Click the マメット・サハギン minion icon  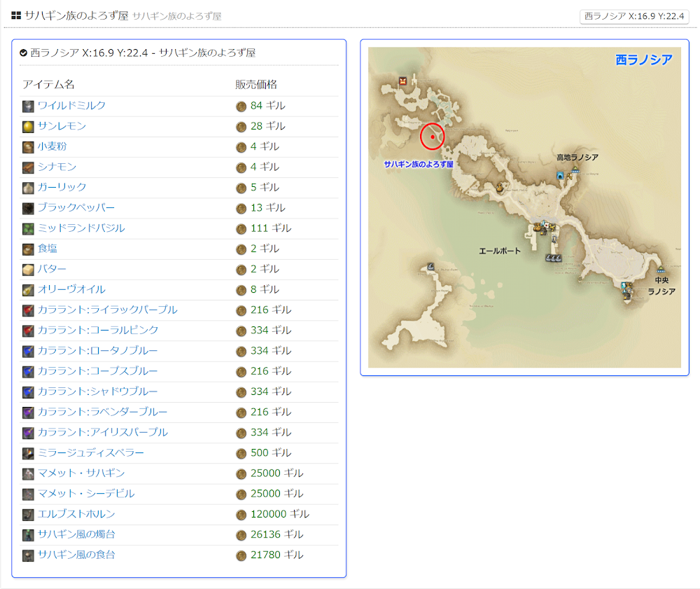click(28, 473)
